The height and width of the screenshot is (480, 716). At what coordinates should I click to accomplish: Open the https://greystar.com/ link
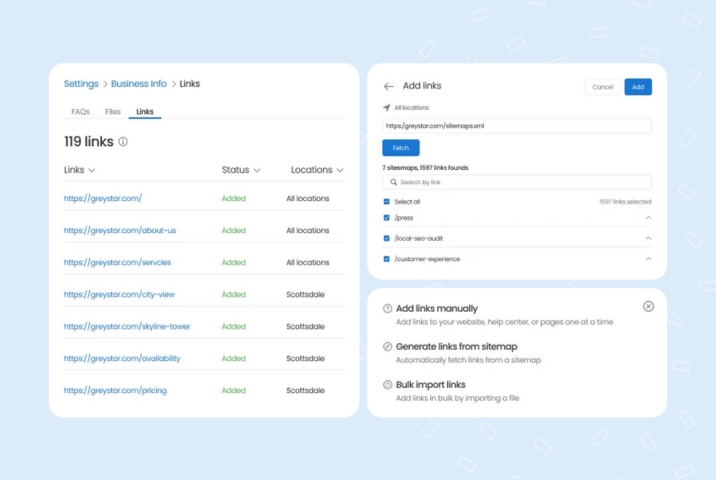click(103, 198)
